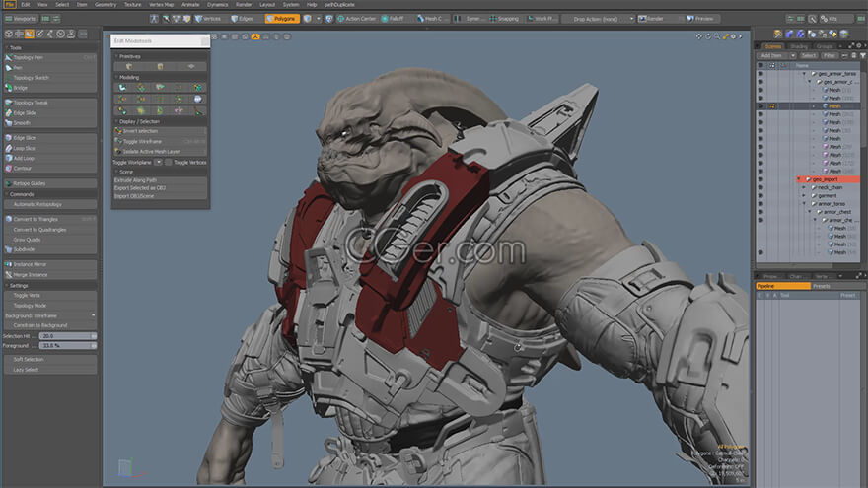This screenshot has width=868, height=488.
Task: Open the Toggle Workplane dropdown arrow
Action: point(159,162)
